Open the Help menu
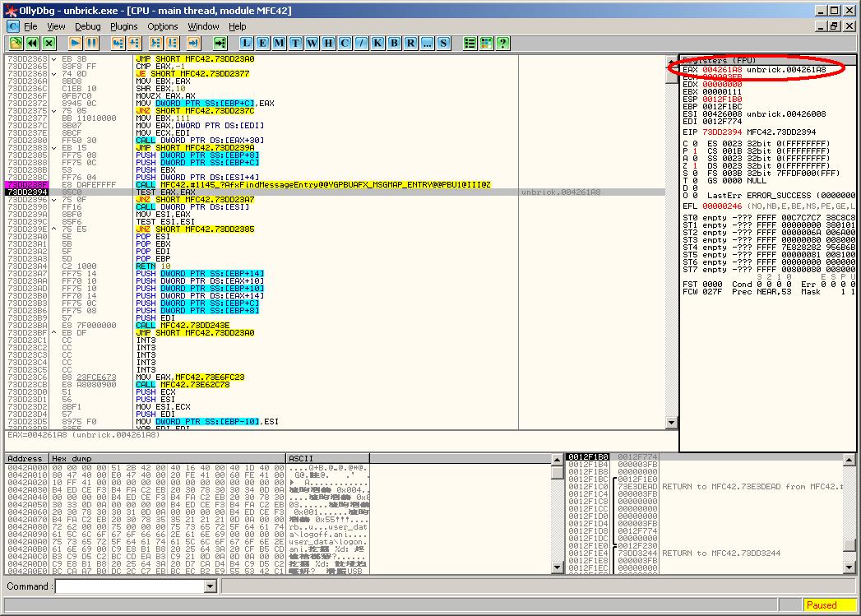 [237, 26]
